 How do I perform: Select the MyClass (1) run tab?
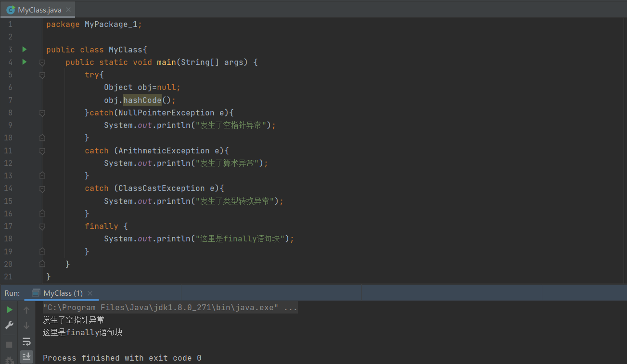coord(63,293)
